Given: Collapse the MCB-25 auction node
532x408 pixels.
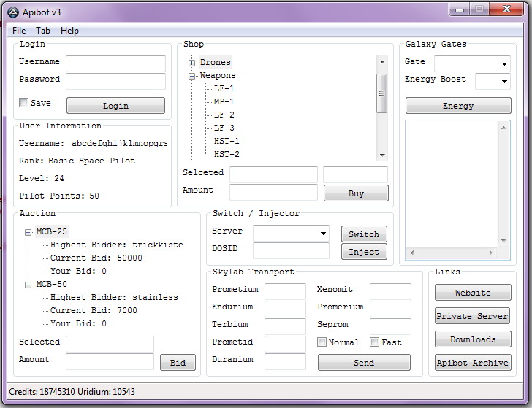Looking at the screenshot, I should (28, 232).
